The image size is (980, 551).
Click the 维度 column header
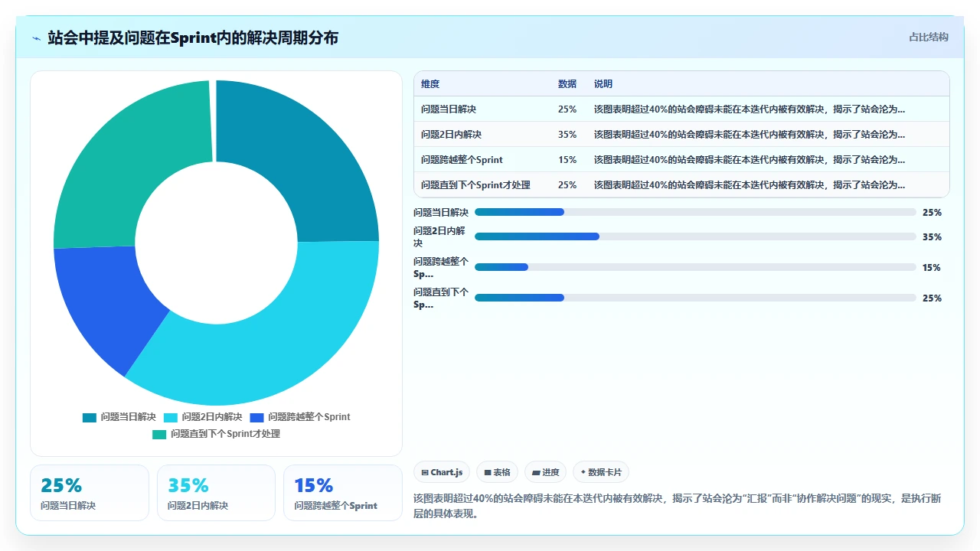pos(430,84)
